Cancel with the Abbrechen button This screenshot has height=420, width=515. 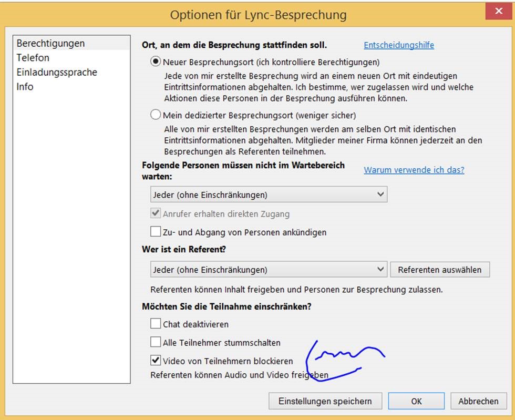(x=478, y=401)
